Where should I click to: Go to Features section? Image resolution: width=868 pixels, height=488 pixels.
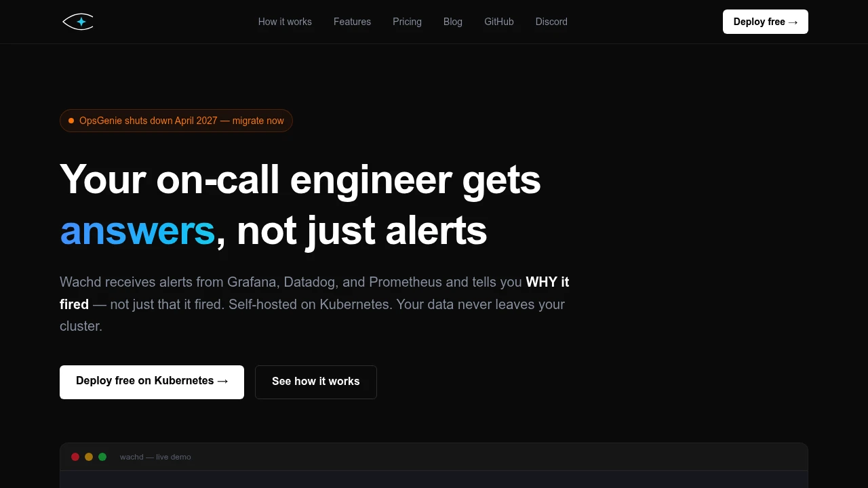[352, 22]
